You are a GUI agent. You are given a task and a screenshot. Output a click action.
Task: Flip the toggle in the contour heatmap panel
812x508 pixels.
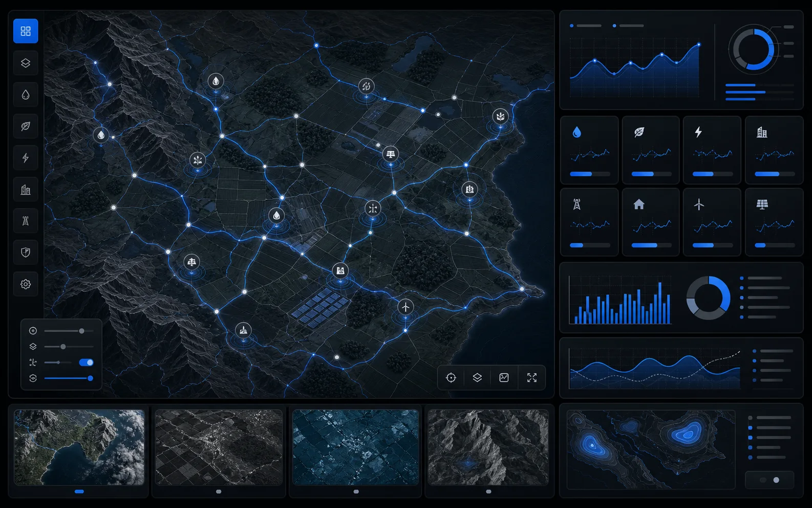770,480
